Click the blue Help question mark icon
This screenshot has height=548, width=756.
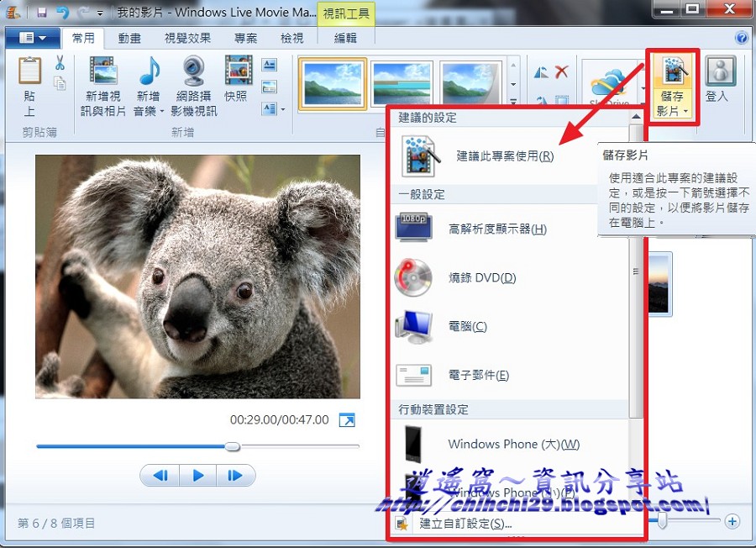click(x=742, y=37)
